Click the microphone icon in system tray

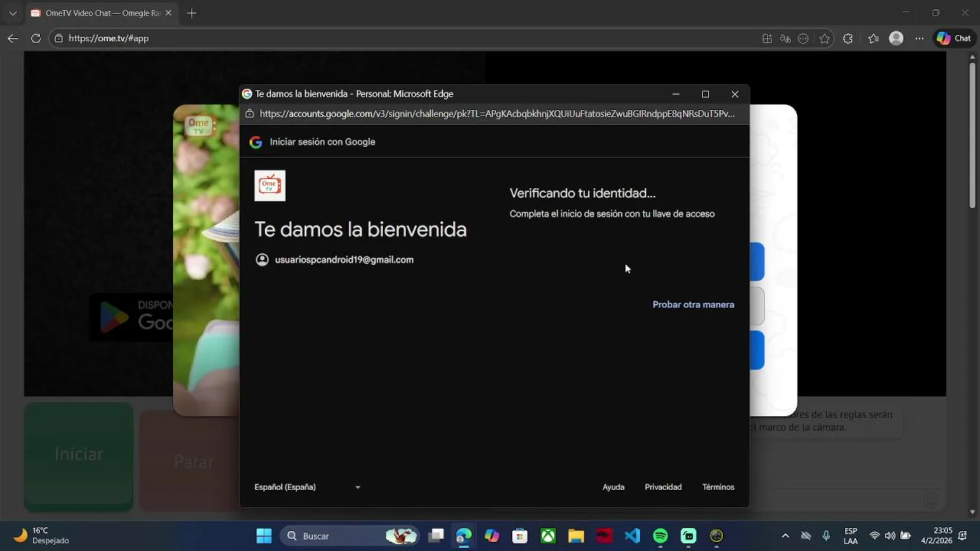point(826,536)
